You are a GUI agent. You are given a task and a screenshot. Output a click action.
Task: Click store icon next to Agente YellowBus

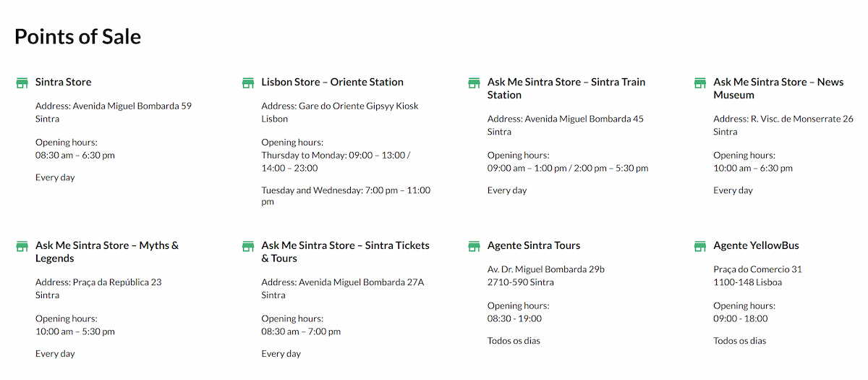[700, 247]
